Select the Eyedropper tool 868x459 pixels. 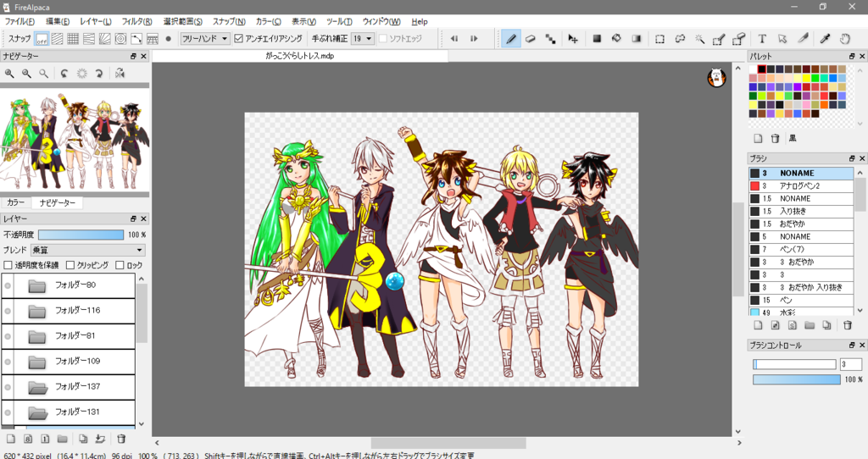click(825, 39)
